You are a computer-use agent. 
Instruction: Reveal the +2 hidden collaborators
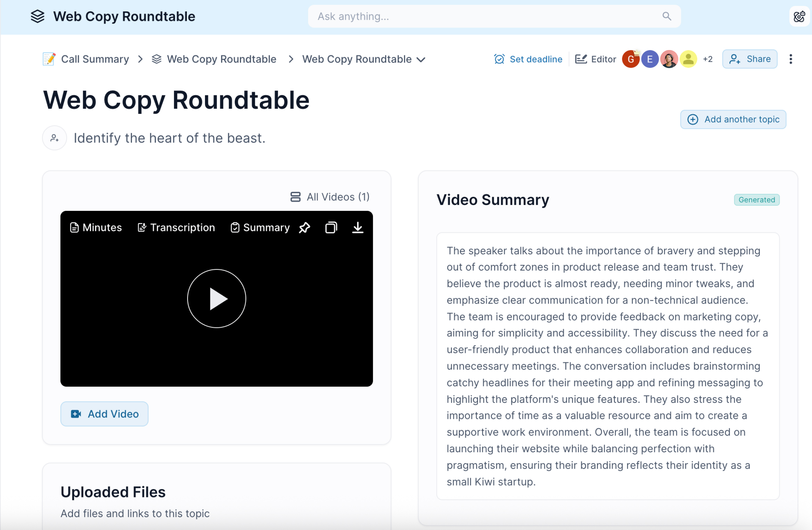pos(707,59)
